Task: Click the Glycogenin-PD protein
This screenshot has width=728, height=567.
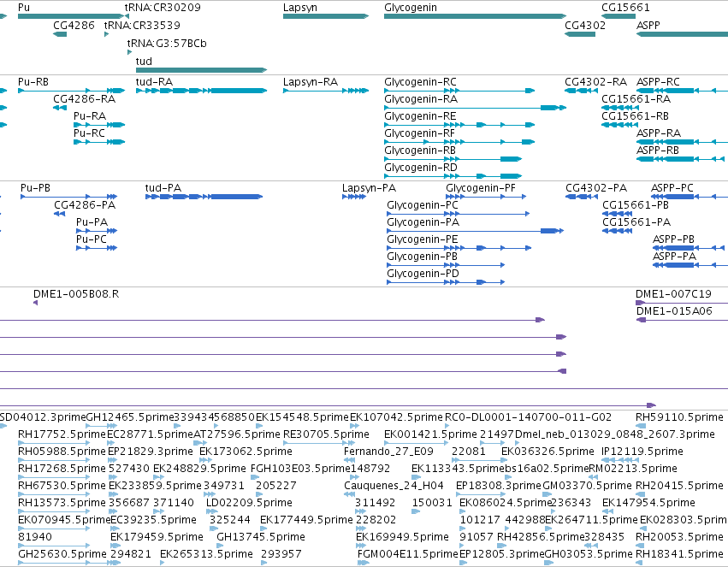Action: 446,282
